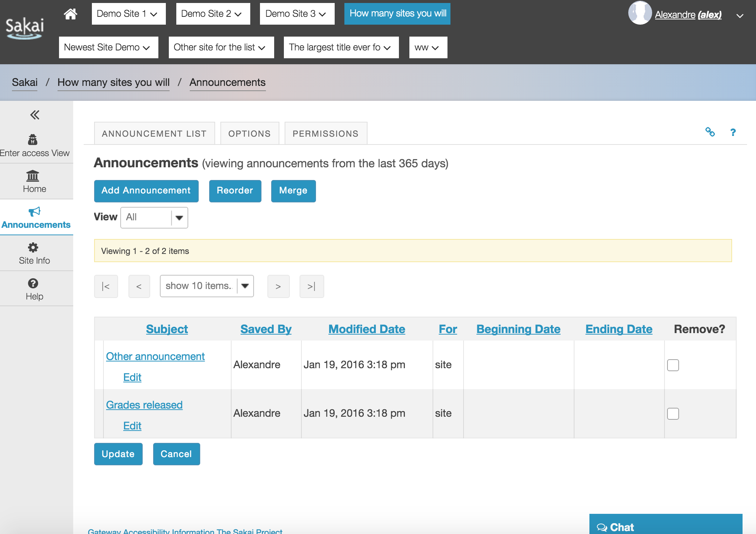Screen dimensions: 756x534
Task: Go to first page of announcements
Action: click(106, 286)
